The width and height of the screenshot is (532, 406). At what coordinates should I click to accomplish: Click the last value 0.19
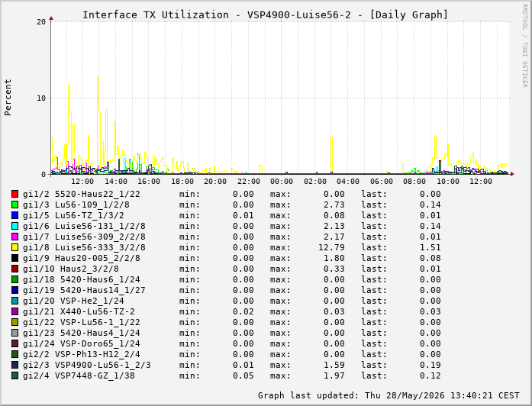pyautogui.click(x=430, y=365)
